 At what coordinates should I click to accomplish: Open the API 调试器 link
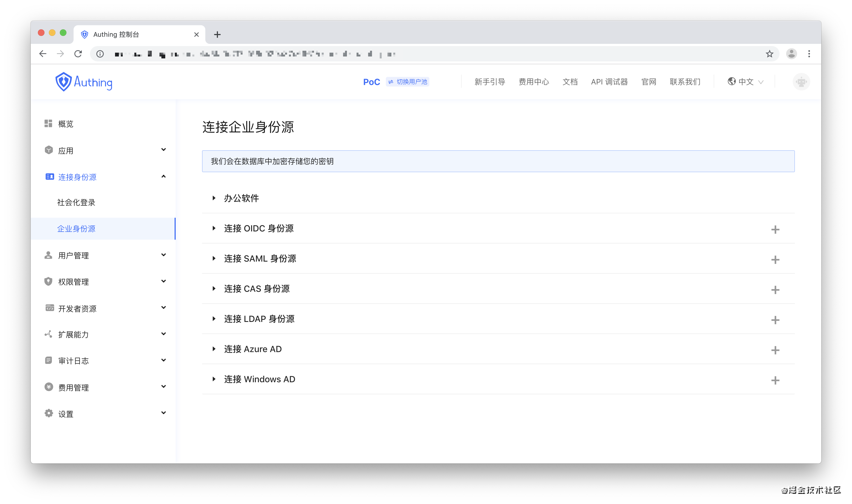click(x=609, y=82)
